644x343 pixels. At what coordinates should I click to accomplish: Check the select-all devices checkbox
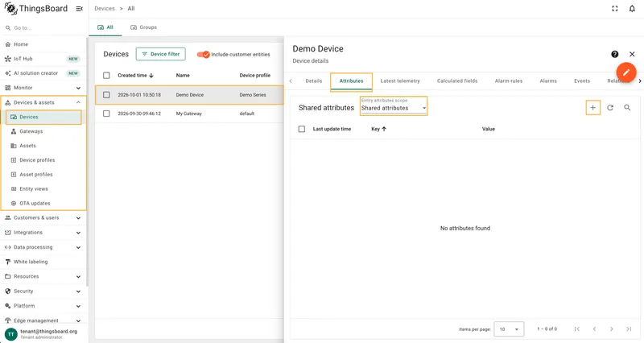pos(106,76)
